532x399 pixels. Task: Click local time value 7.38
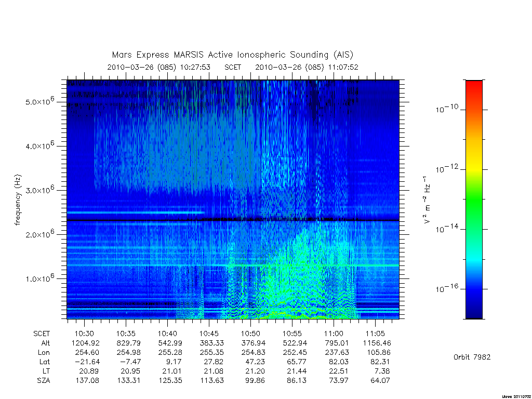[382, 371]
